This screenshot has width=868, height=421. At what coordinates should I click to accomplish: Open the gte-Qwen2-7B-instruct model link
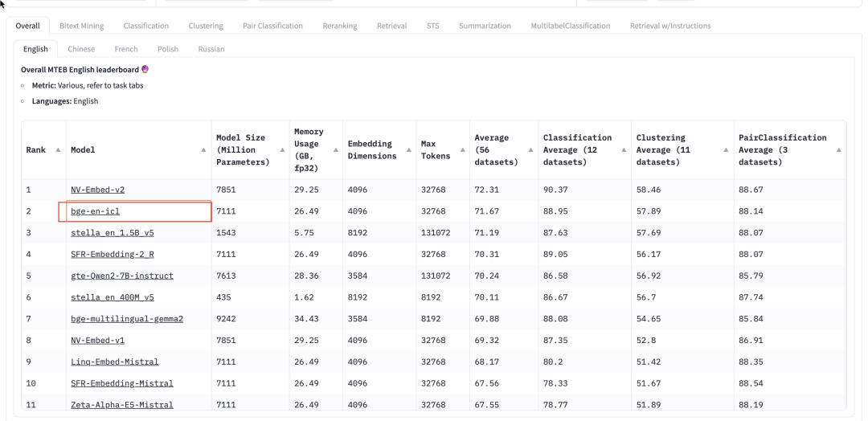point(121,276)
